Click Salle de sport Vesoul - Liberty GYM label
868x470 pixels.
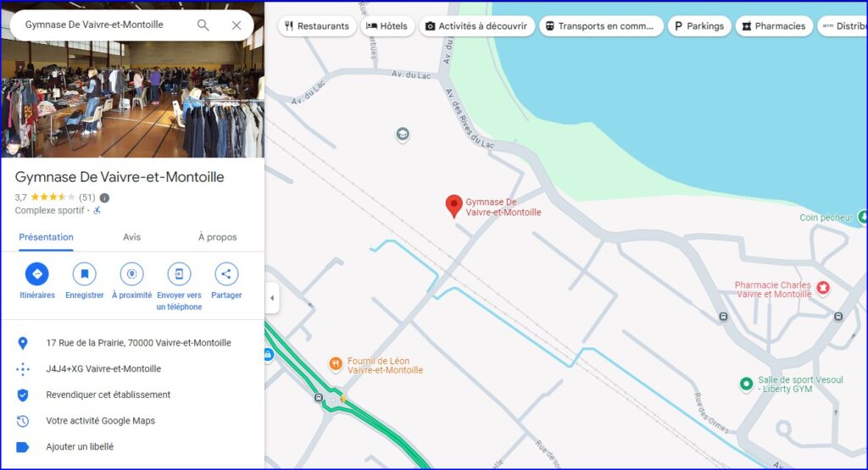800,384
